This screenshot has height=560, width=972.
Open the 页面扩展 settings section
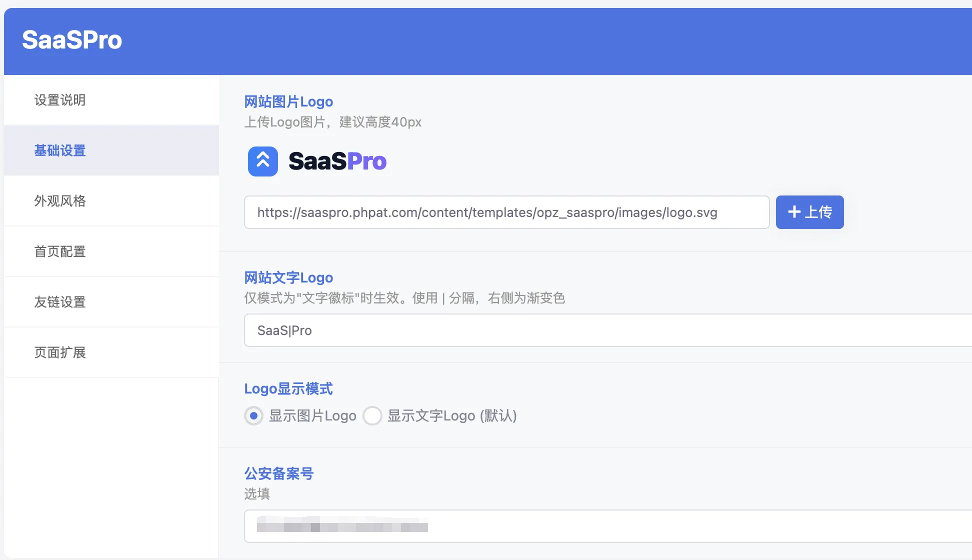tap(60, 352)
